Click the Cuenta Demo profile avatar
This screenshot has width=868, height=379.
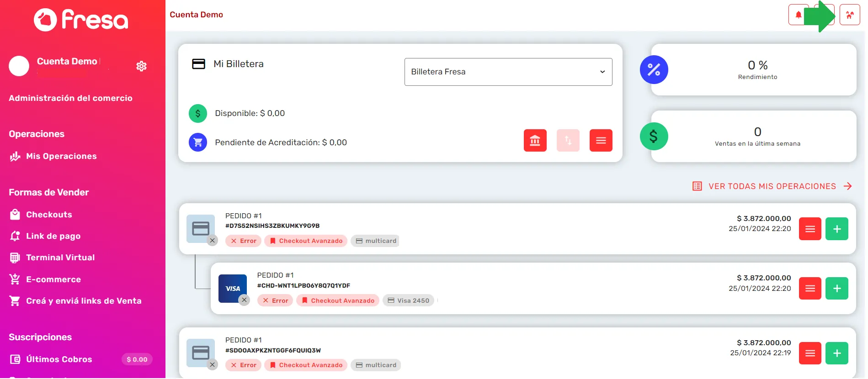(x=19, y=66)
